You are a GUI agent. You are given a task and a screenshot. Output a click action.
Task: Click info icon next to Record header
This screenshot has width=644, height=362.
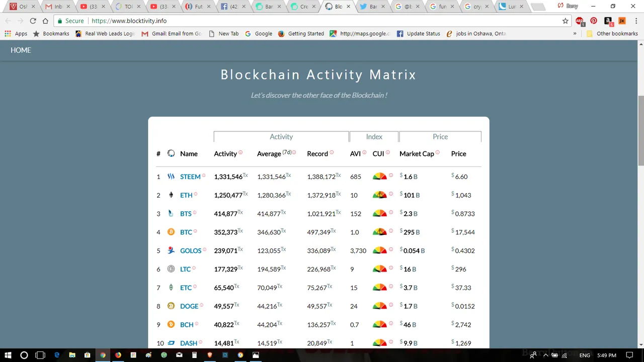[x=332, y=152]
